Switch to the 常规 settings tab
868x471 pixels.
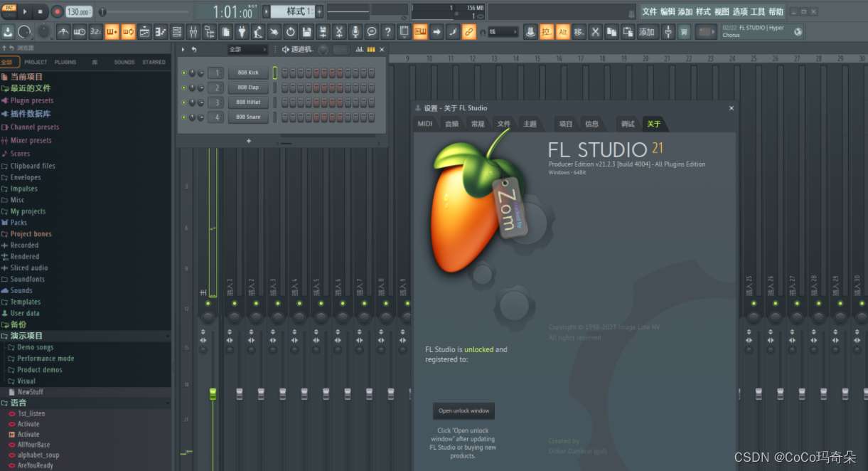coord(478,124)
